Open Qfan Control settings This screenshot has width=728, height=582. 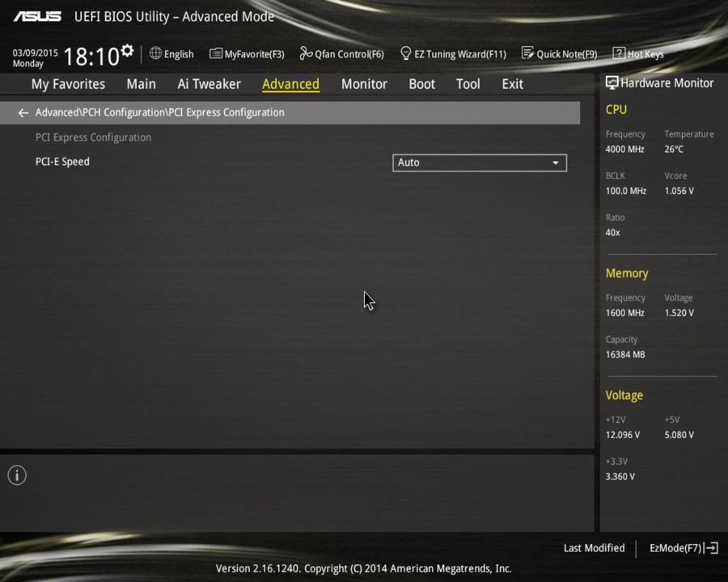(341, 53)
